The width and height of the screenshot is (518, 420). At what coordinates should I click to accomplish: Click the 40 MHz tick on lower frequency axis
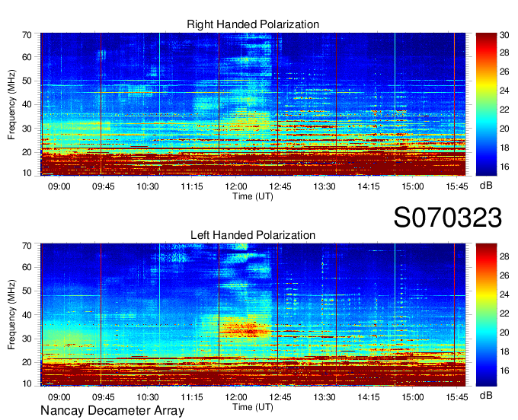pyautogui.click(x=27, y=315)
